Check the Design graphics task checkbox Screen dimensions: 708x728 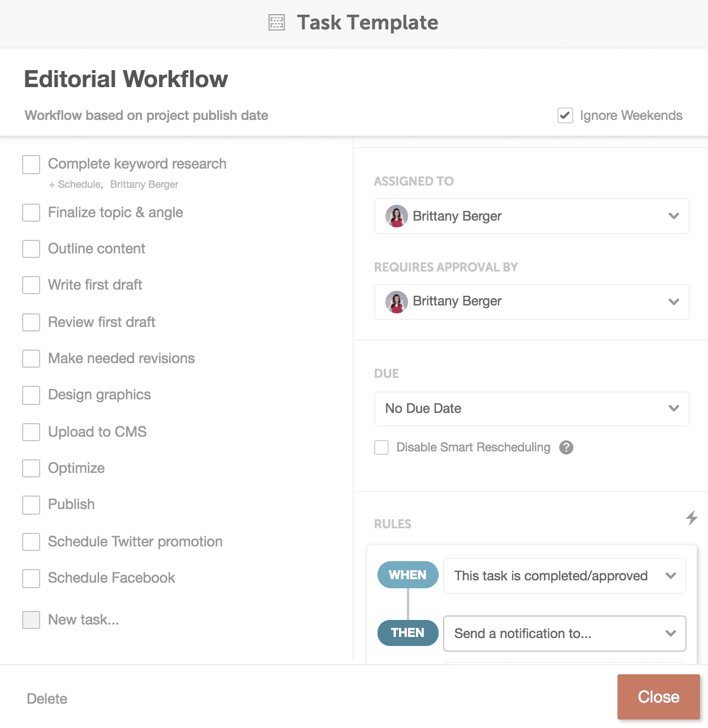tap(31, 395)
